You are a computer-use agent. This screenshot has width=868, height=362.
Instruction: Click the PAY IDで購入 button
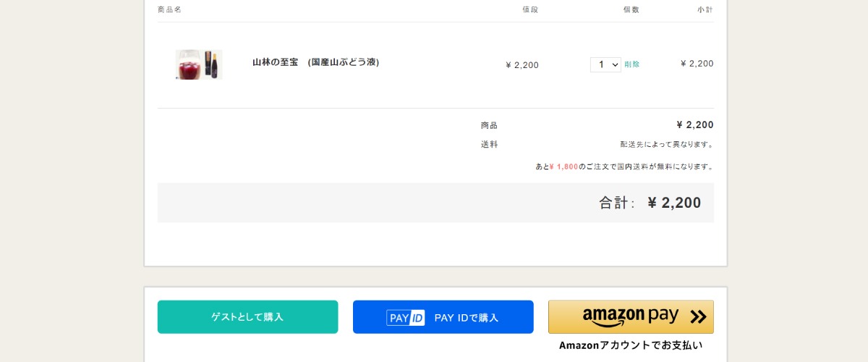point(443,317)
